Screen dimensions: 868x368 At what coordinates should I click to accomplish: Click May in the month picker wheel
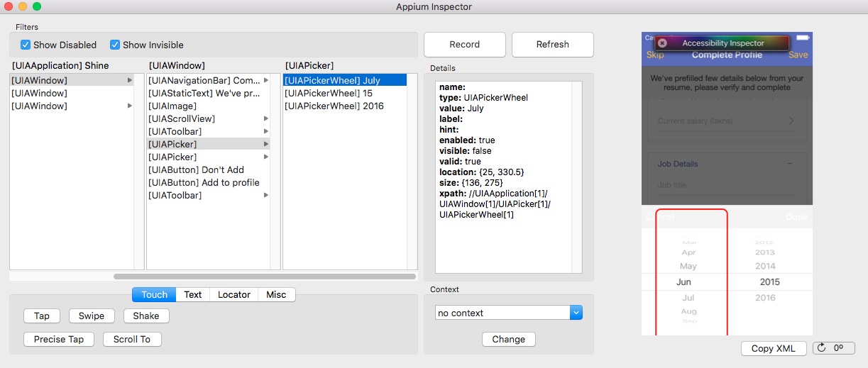[688, 267]
